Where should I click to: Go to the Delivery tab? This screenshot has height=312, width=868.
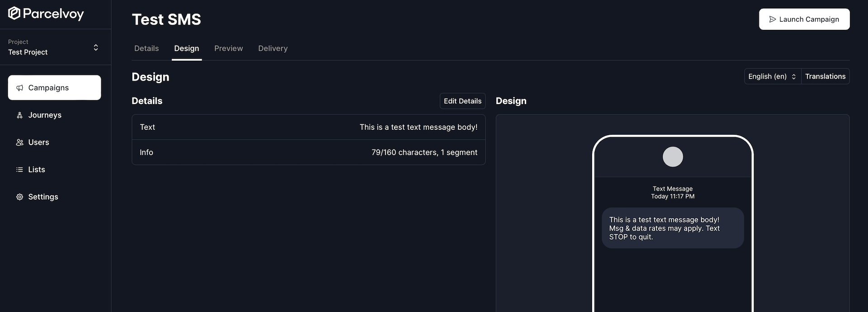[x=273, y=48]
